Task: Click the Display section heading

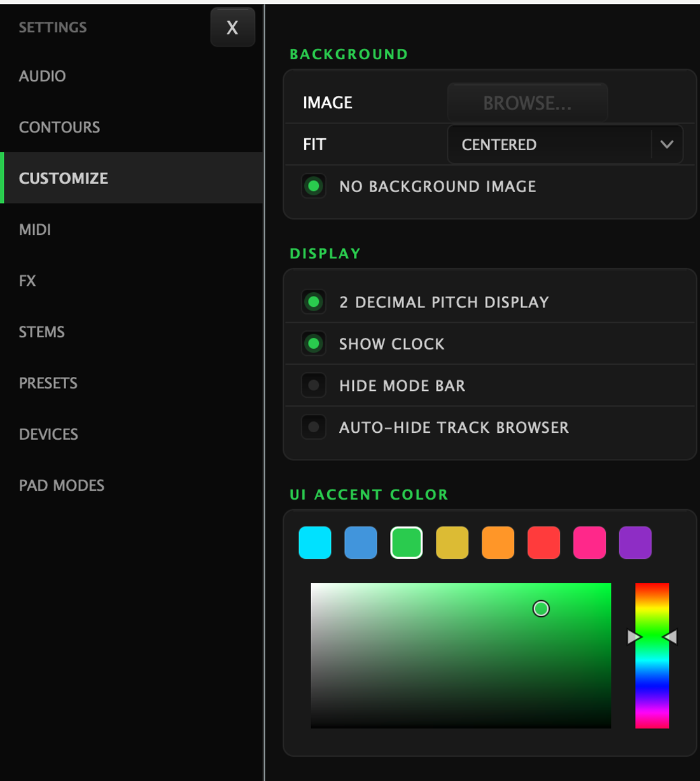Action: 325,253
